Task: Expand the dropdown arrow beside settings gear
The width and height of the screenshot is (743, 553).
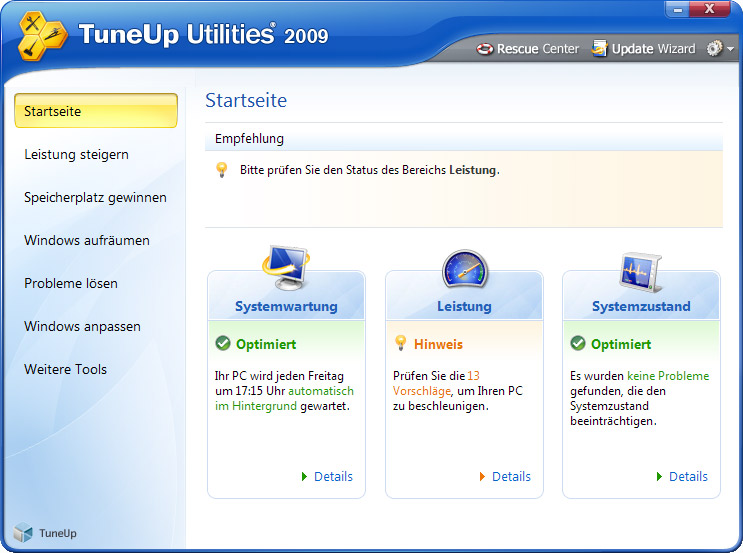Action: (x=730, y=49)
